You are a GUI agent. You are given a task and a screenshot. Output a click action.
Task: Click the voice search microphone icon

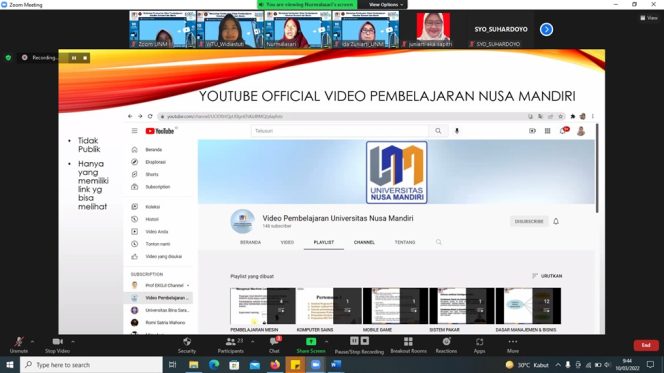tap(456, 131)
